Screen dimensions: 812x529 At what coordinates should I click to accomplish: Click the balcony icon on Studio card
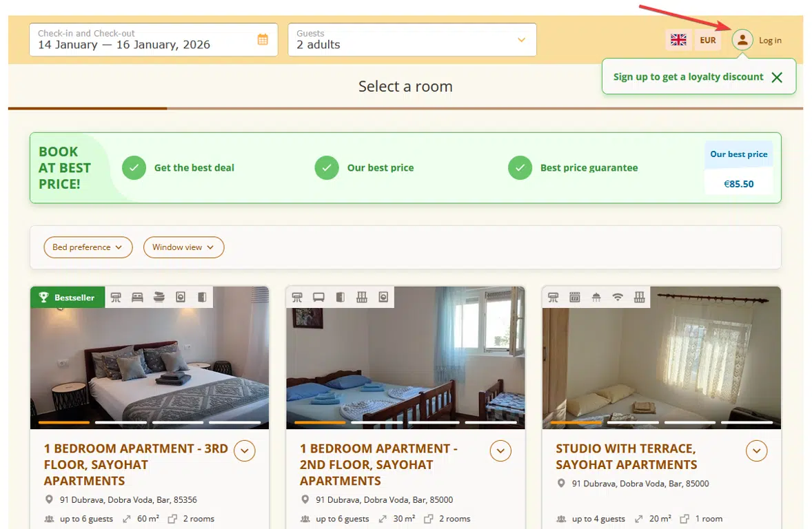click(x=639, y=298)
